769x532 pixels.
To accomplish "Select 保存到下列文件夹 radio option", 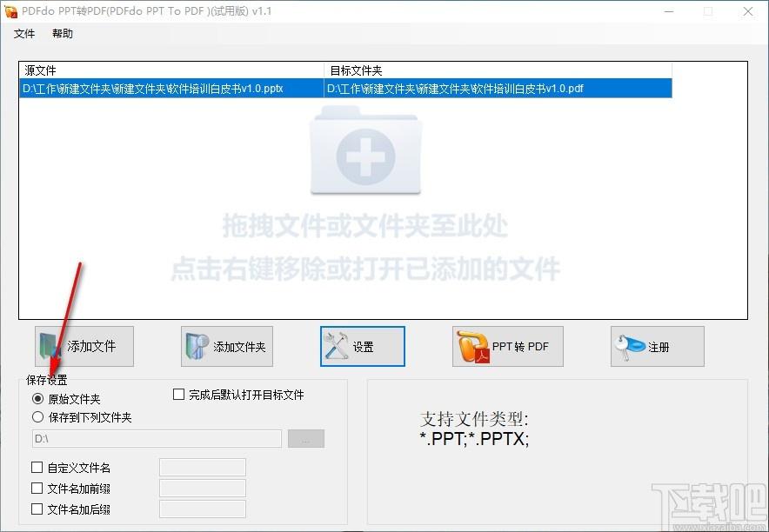I will (37, 417).
